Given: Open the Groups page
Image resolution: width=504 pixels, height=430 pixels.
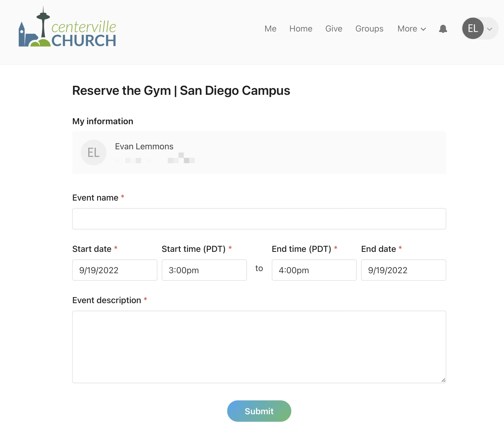Looking at the screenshot, I should click(369, 29).
